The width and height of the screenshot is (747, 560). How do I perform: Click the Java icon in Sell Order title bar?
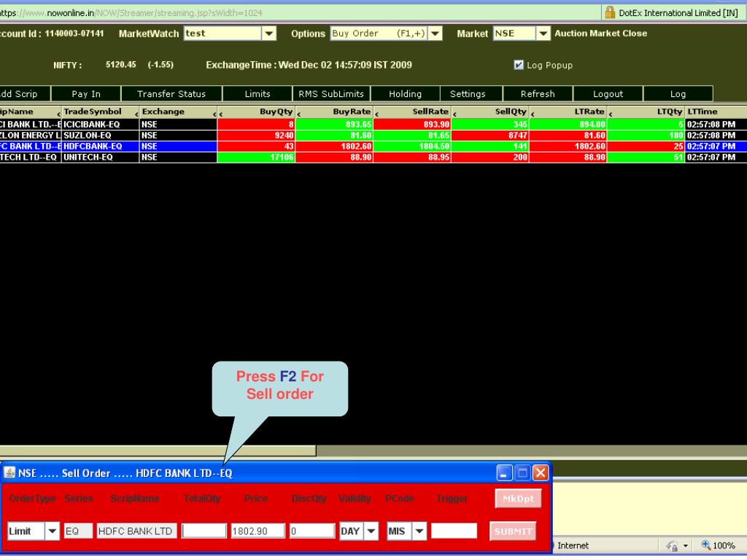tap(9, 472)
